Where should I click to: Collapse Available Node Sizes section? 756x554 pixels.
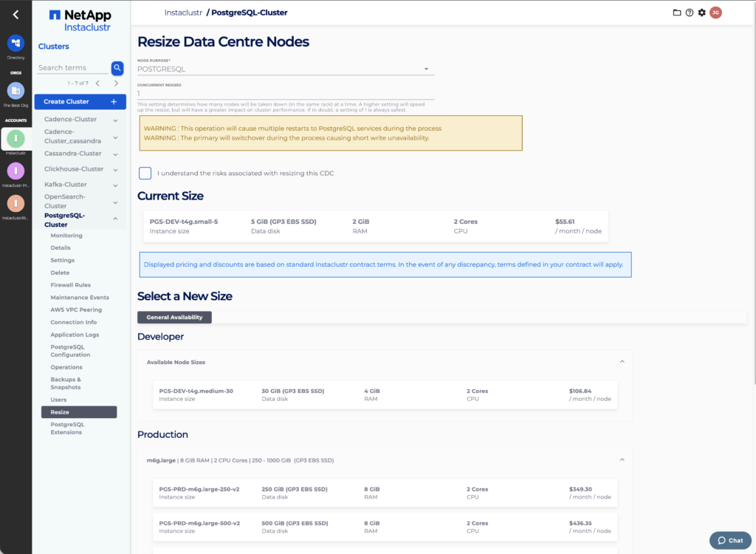click(x=622, y=362)
